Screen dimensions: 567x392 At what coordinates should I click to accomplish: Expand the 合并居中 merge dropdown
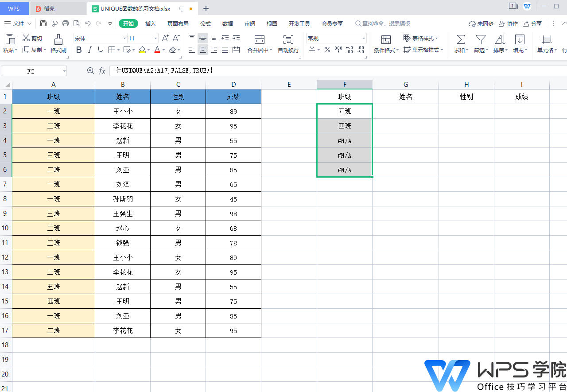pyautogui.click(x=271, y=50)
